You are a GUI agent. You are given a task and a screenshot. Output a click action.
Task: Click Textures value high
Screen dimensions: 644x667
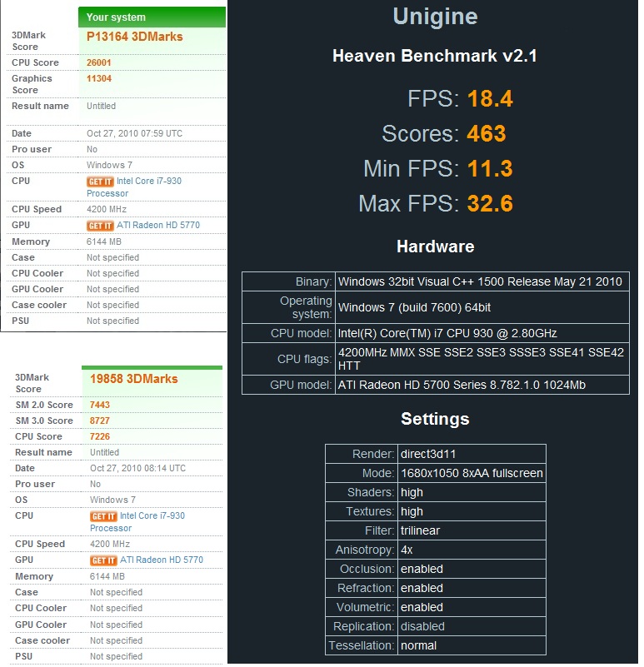pos(472,511)
